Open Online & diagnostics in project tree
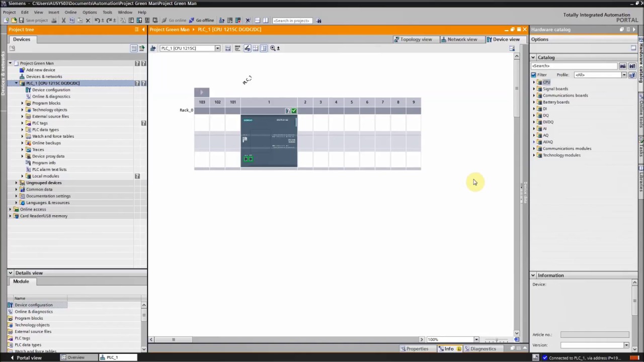The height and width of the screenshot is (362, 644). pyautogui.click(x=51, y=97)
